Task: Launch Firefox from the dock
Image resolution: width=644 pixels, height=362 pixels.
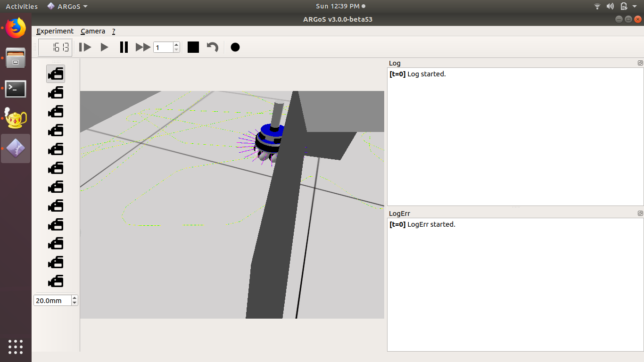Action: 16,28
